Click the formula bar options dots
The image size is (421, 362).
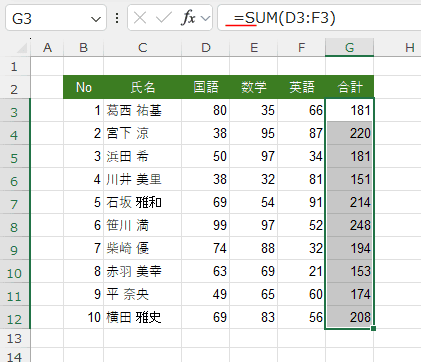pos(117,18)
